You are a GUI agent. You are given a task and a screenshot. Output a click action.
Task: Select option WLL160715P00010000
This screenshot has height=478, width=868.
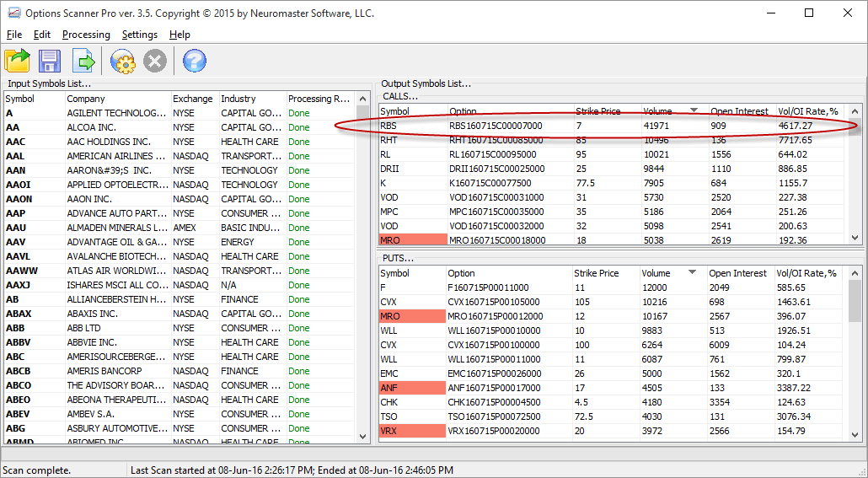494,330
